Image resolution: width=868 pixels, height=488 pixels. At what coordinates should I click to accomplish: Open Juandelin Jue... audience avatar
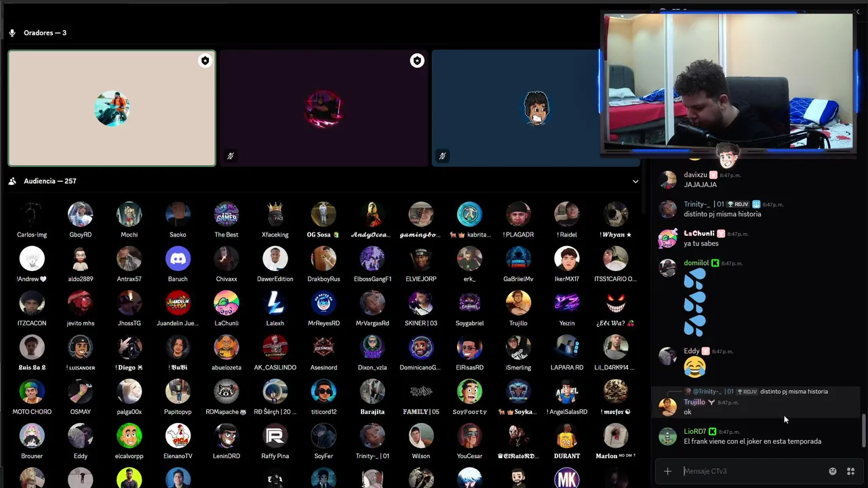(178, 303)
